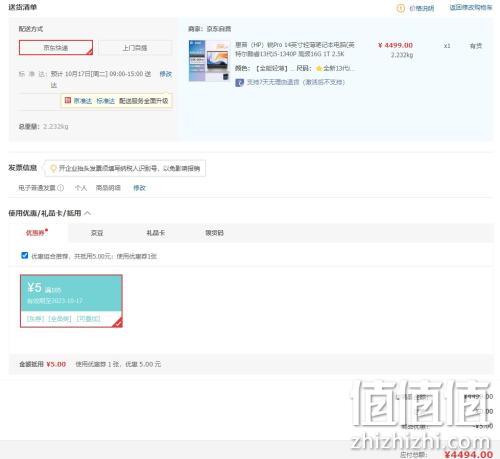
Task: Collapse the coupon/gift card section chevron
Action: [87, 213]
